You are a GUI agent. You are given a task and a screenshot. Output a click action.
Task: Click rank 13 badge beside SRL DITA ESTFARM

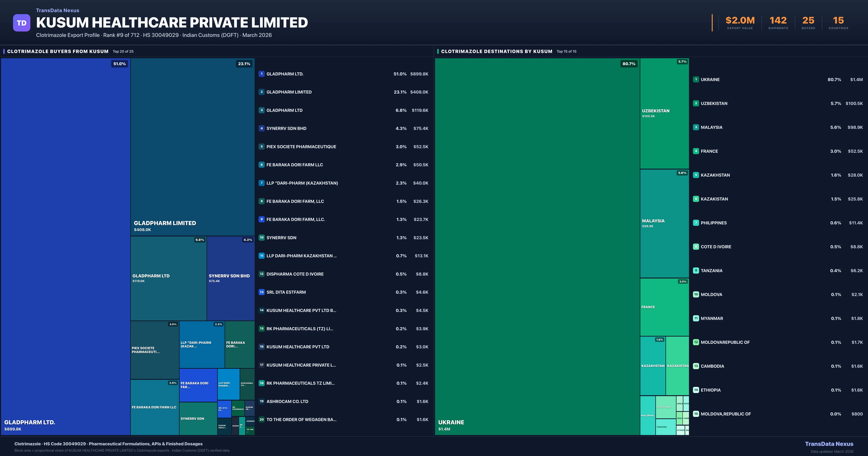(x=261, y=292)
